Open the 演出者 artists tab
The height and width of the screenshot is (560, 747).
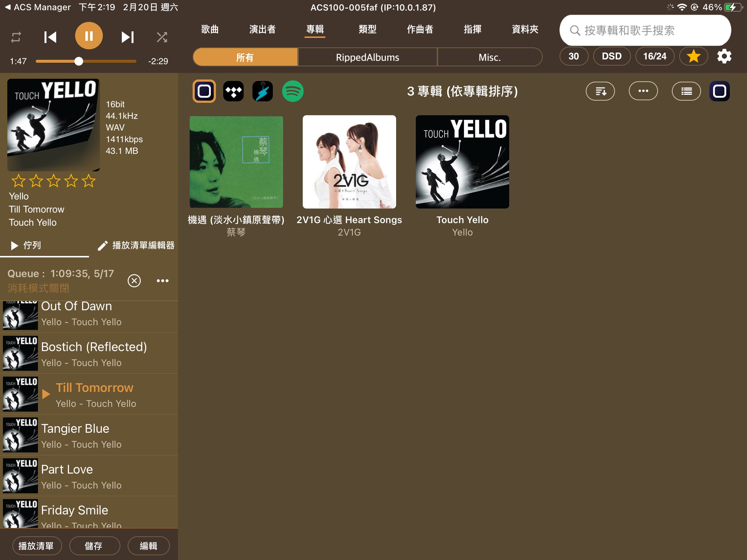point(262,29)
